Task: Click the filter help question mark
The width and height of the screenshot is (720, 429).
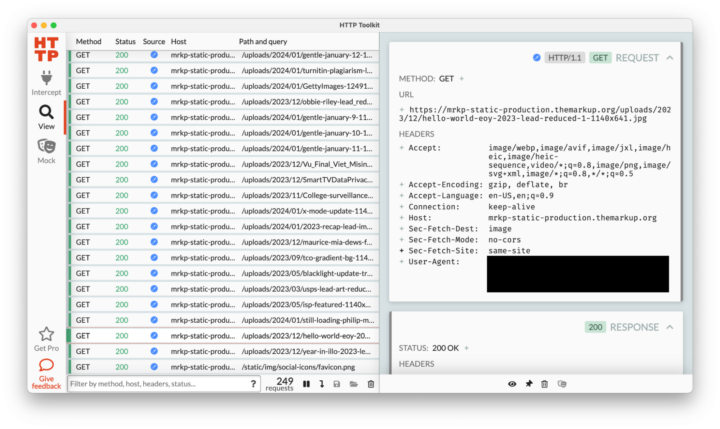Action: pos(253,384)
